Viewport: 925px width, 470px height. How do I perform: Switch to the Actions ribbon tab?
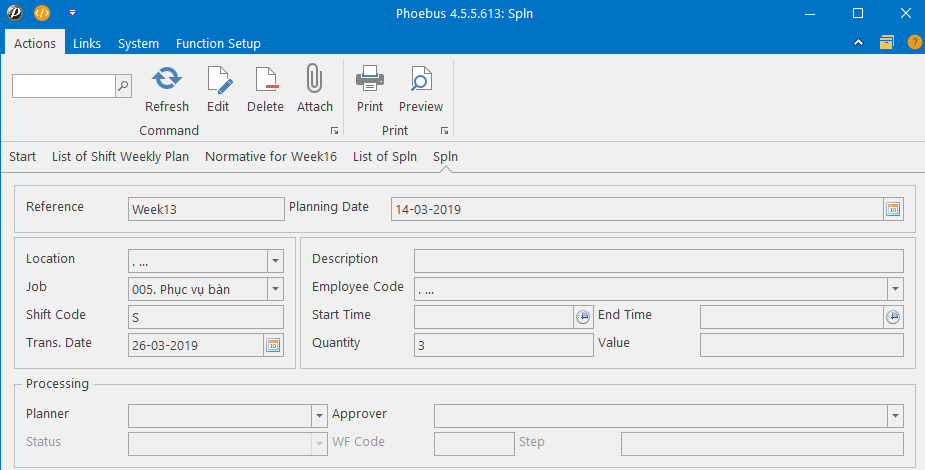tap(35, 43)
